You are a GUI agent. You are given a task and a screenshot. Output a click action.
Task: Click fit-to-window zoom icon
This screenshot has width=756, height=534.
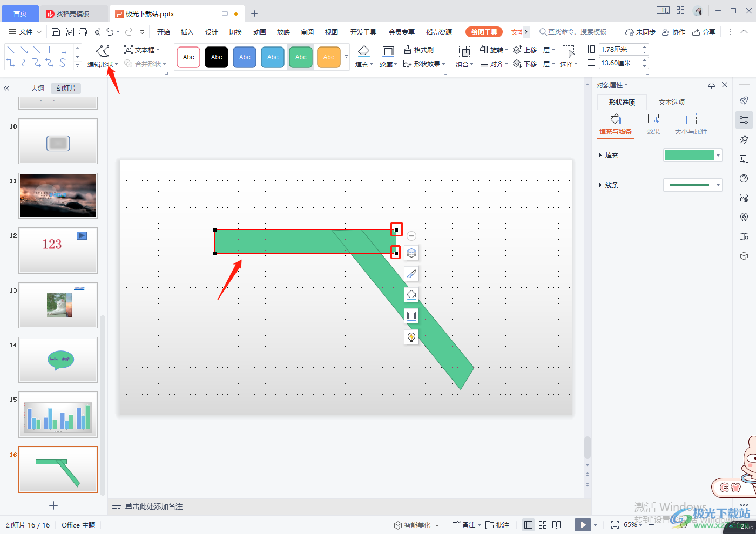coord(615,525)
